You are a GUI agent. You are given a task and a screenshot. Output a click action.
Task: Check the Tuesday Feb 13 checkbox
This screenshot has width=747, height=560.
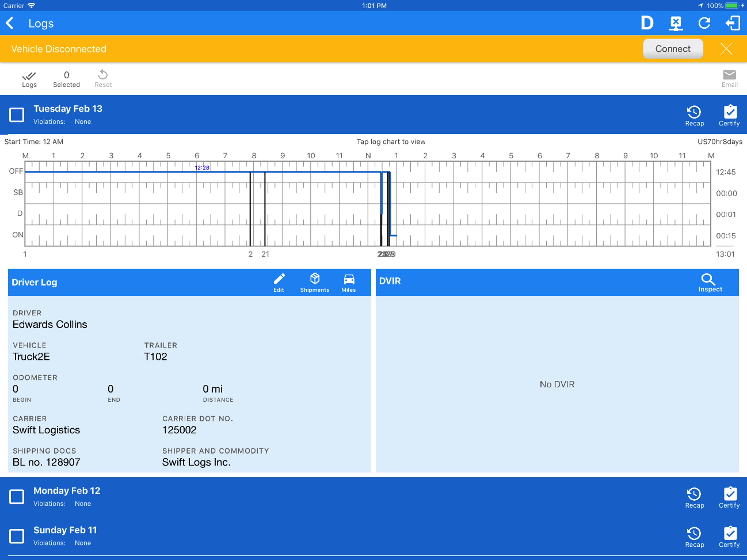(17, 115)
